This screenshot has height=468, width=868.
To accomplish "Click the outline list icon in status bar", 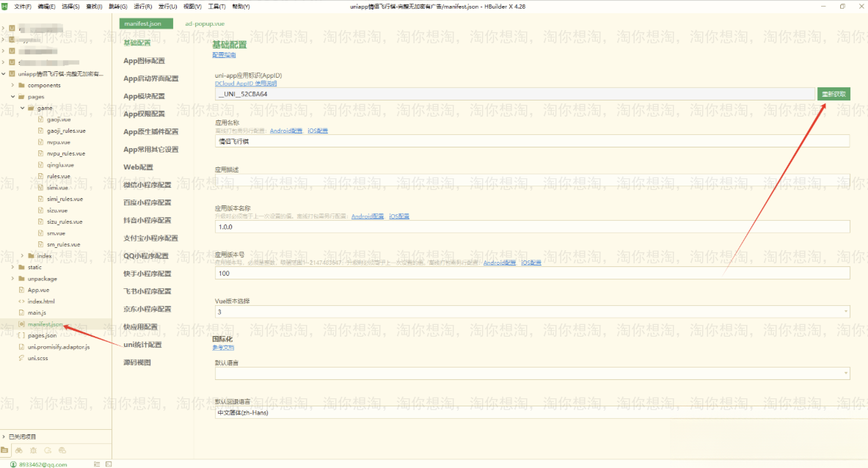I will tap(98, 464).
